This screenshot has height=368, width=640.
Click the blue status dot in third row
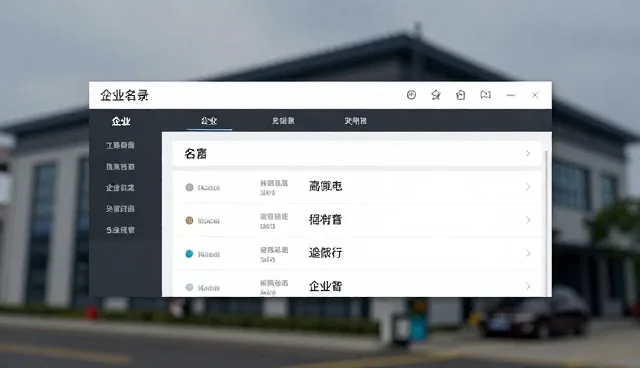pyautogui.click(x=189, y=254)
